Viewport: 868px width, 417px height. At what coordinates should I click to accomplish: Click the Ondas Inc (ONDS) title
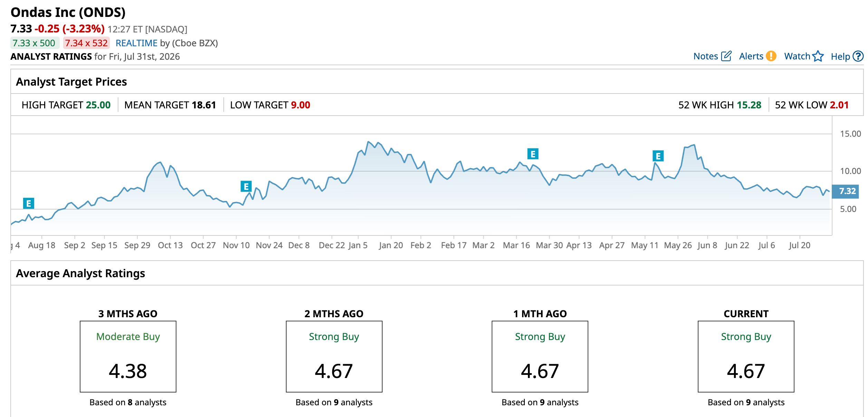tap(68, 12)
